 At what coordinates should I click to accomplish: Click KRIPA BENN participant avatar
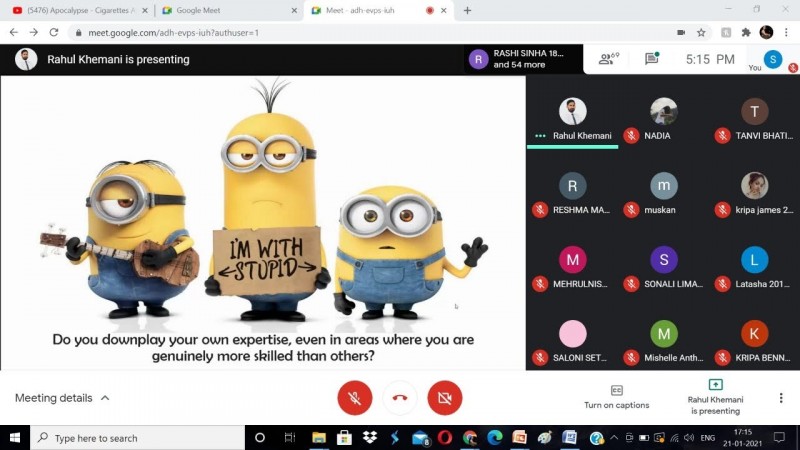754,334
